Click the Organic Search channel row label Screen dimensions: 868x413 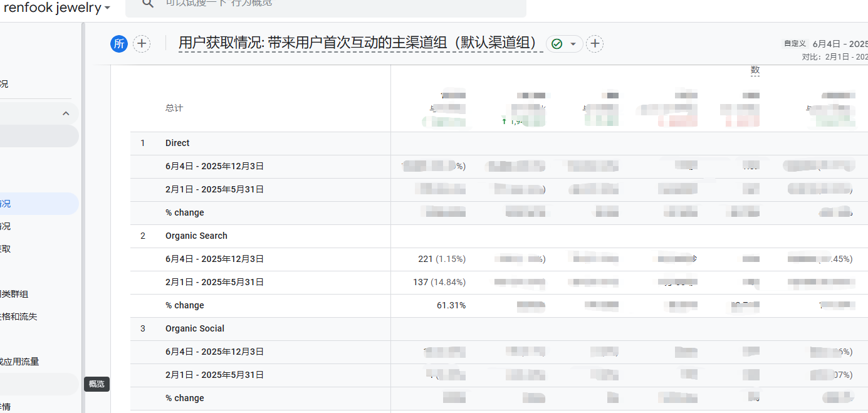pos(196,236)
